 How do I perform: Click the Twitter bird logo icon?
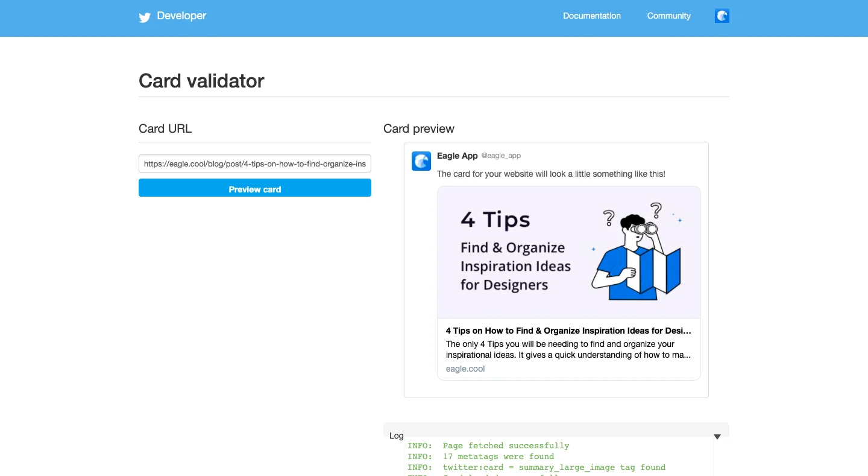(x=145, y=17)
